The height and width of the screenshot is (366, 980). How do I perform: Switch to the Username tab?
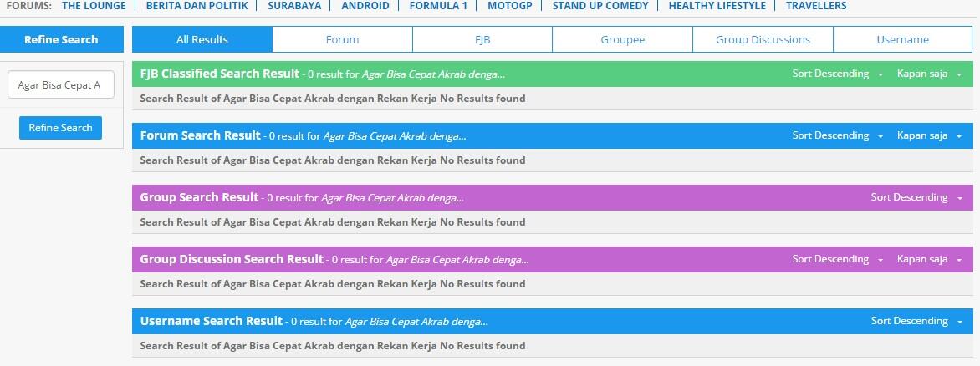pyautogui.click(x=902, y=39)
